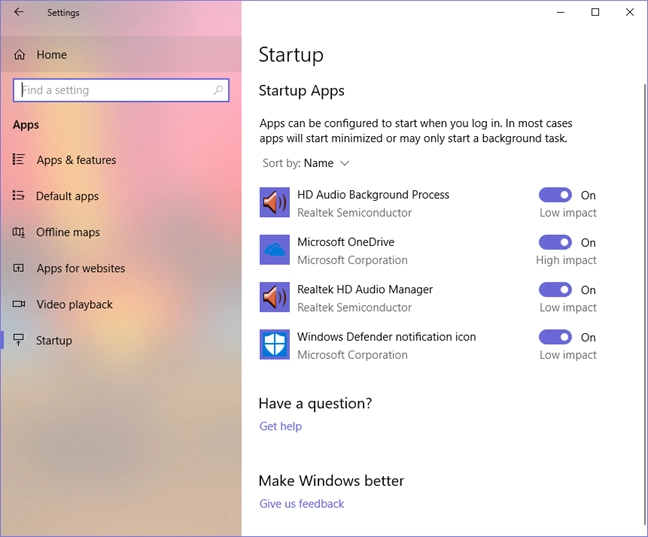
Task: Turn off Microsoft OneDrive startup toggle
Action: pos(555,242)
